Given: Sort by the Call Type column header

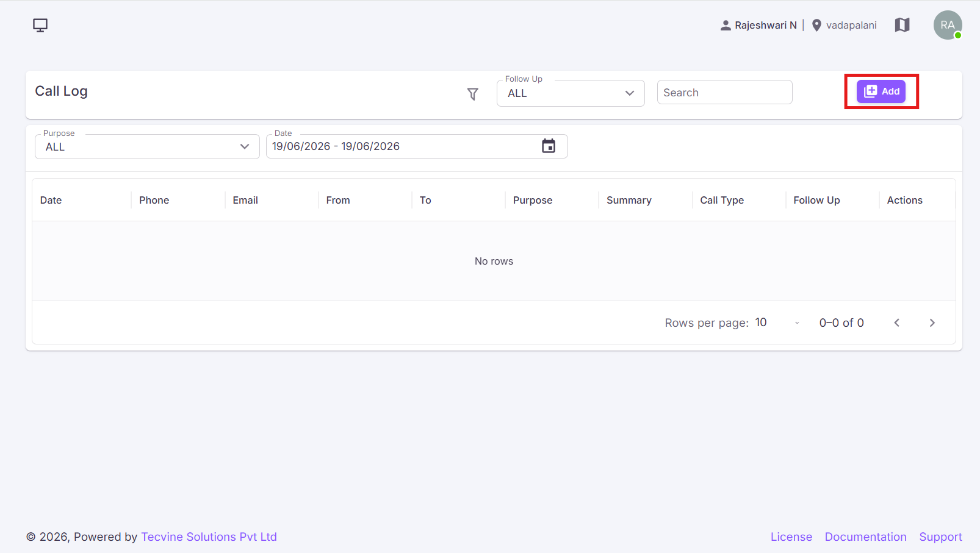Looking at the screenshot, I should coord(722,200).
